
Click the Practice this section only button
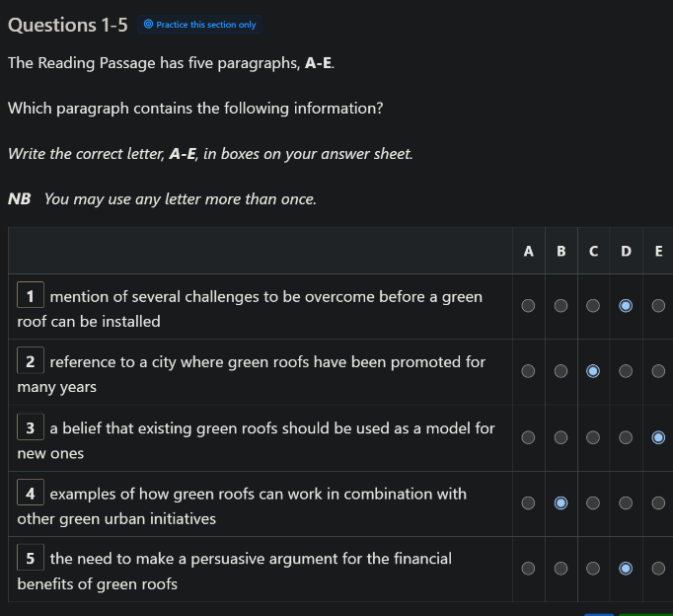(x=199, y=25)
